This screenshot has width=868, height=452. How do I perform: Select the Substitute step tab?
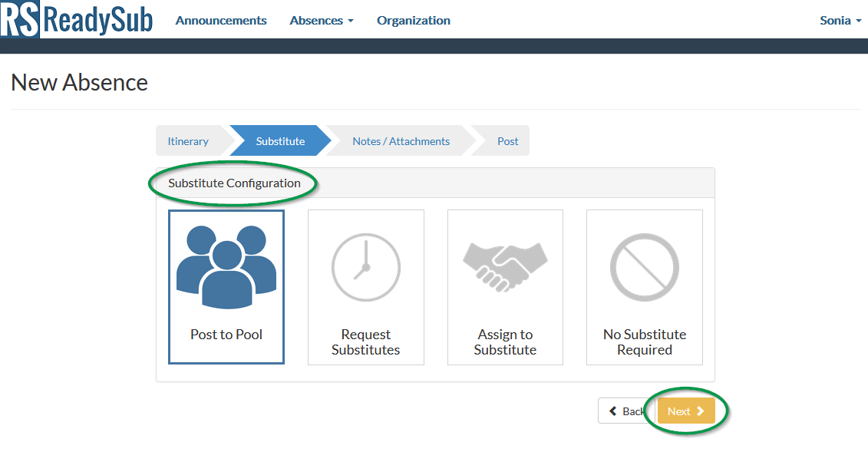point(280,141)
